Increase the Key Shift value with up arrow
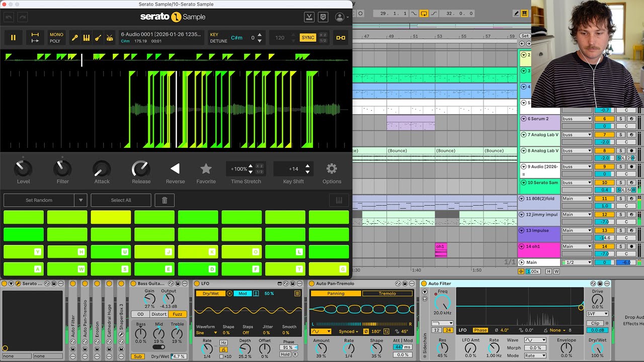Viewport: 644px width, 362px height. (307, 165)
